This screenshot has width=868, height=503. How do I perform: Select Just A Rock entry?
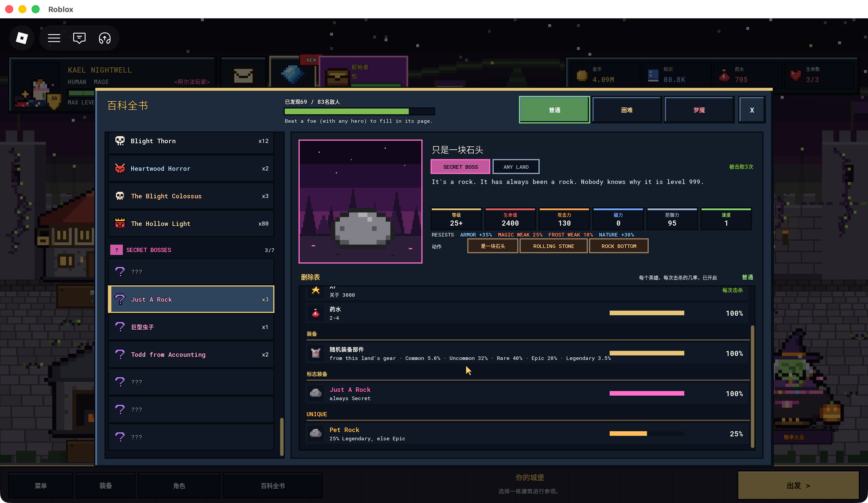click(191, 299)
